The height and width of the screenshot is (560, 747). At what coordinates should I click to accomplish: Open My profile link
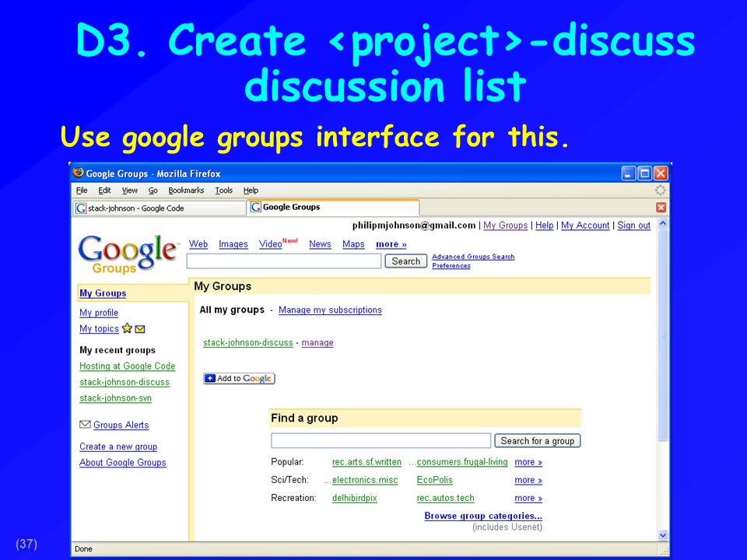tap(99, 313)
